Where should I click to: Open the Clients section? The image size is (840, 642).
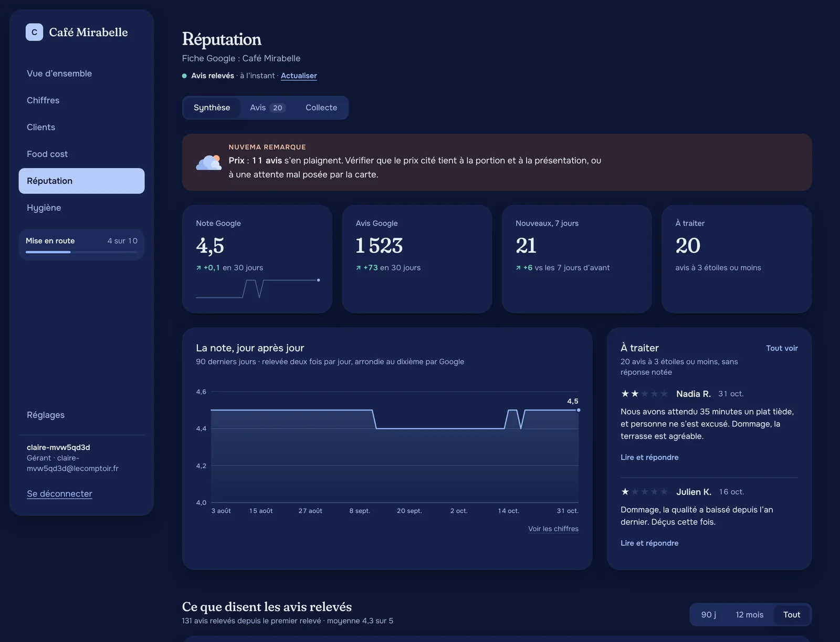click(x=81, y=127)
